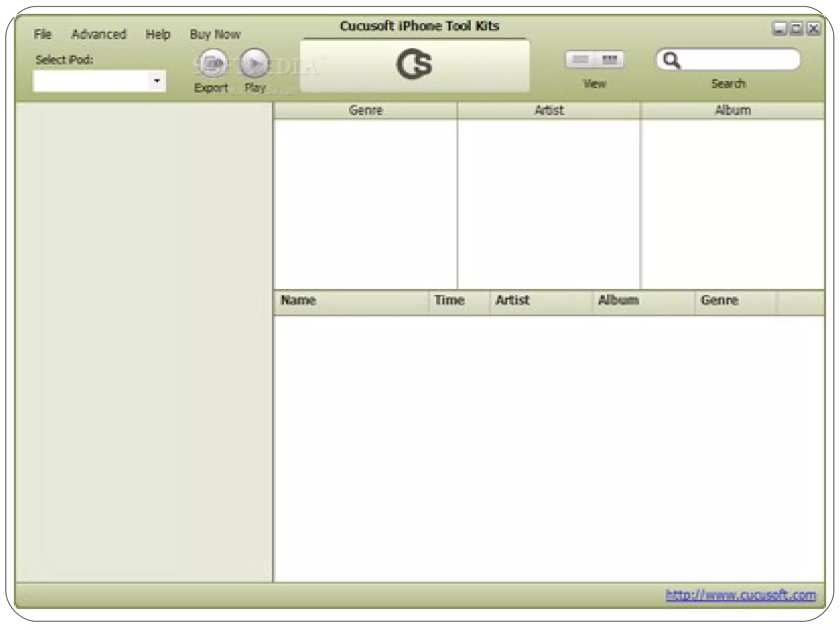Click the Buy Now menu item
840x630 pixels.
215,34
